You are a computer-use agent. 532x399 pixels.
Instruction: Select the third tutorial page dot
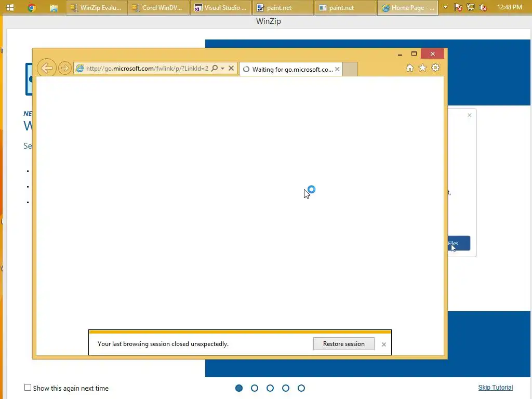point(270,388)
